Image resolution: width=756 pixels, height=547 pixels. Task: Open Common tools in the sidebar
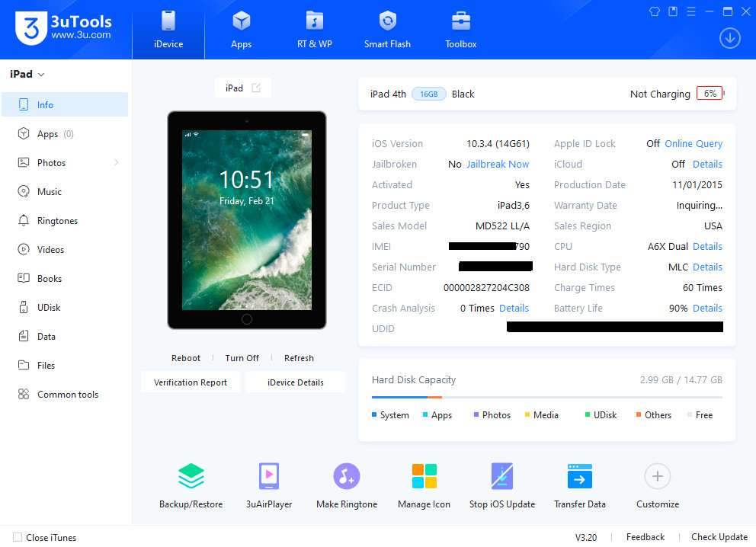pyautogui.click(x=65, y=394)
